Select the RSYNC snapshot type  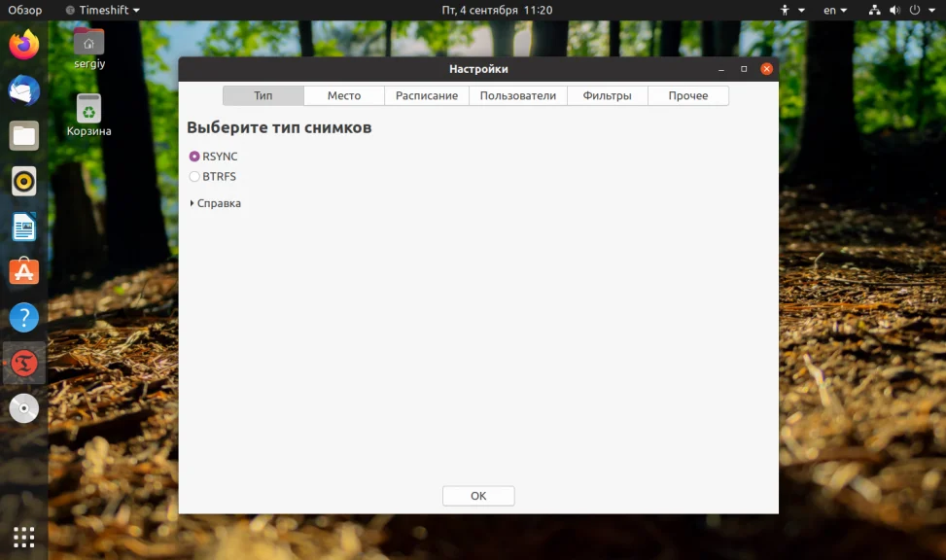(214, 157)
